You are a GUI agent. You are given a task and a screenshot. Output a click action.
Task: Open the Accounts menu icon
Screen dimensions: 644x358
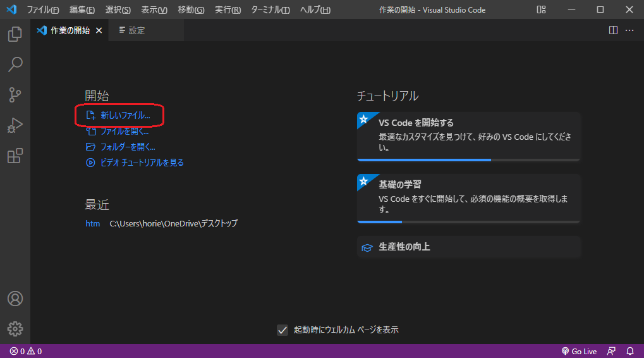coord(15,299)
